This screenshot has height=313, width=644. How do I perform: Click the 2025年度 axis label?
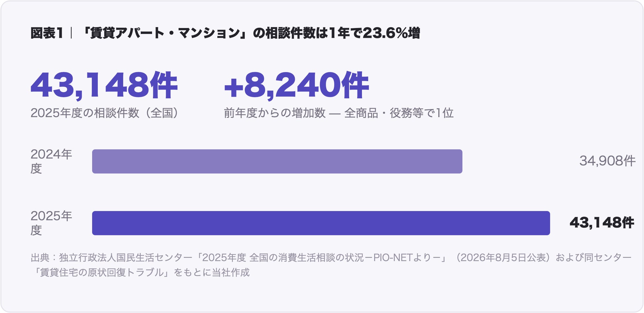(x=51, y=223)
